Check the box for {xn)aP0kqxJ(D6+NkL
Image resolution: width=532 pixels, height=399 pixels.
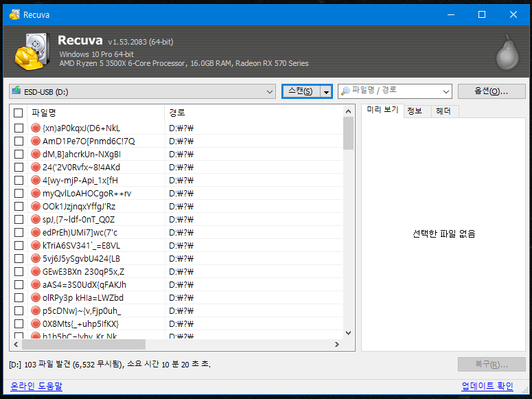(x=19, y=128)
